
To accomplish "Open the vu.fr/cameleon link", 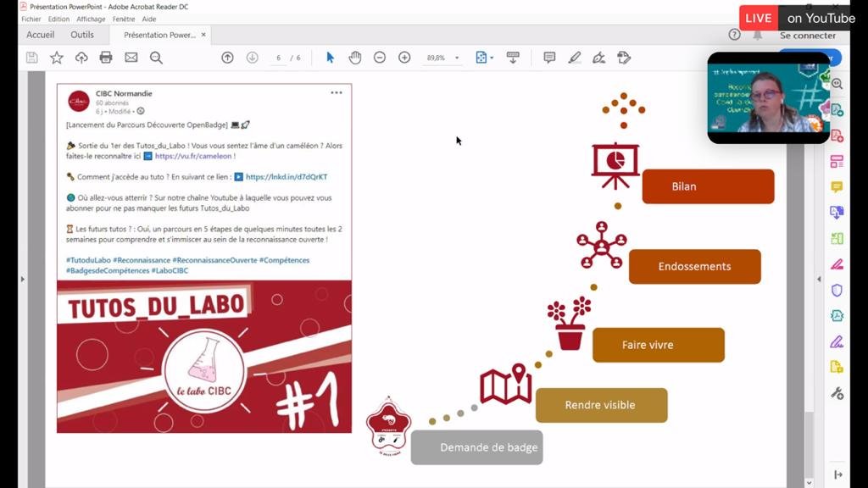I will (x=193, y=156).
